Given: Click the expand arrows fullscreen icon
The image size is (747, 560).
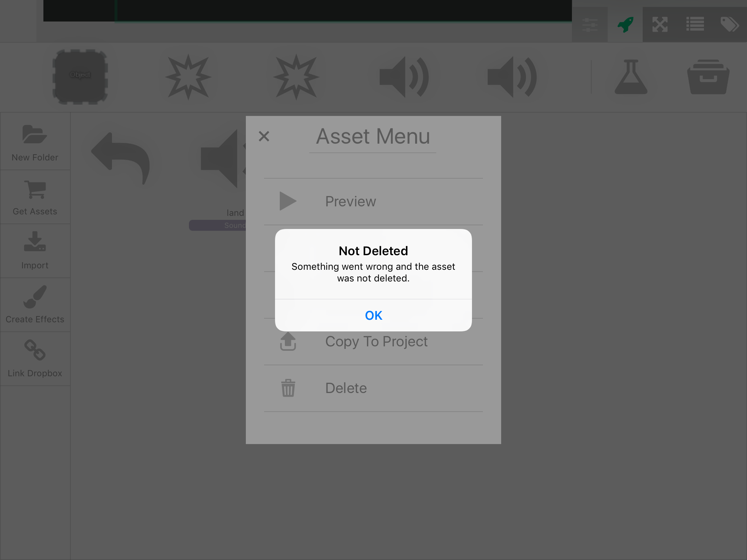Looking at the screenshot, I should coord(660,24).
